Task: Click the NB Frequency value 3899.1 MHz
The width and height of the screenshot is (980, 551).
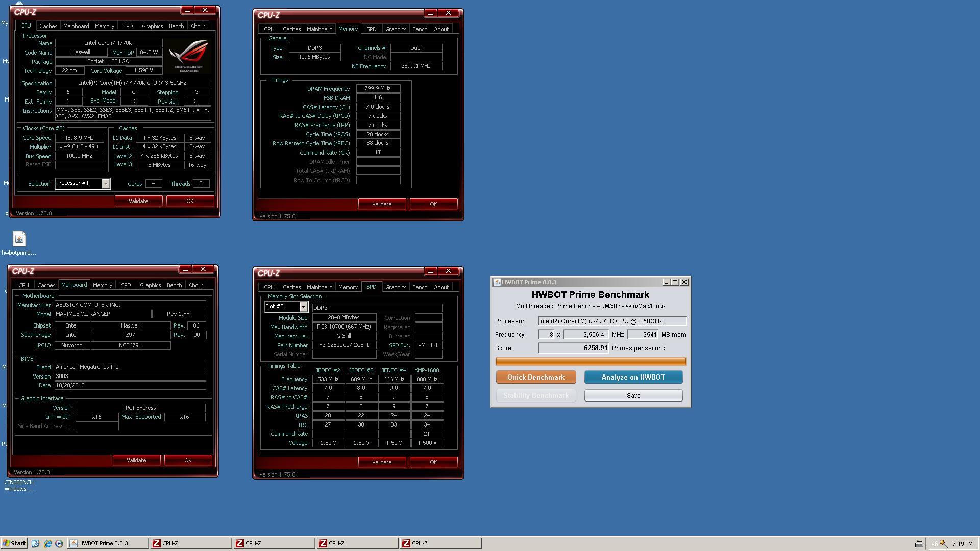Action: point(416,66)
